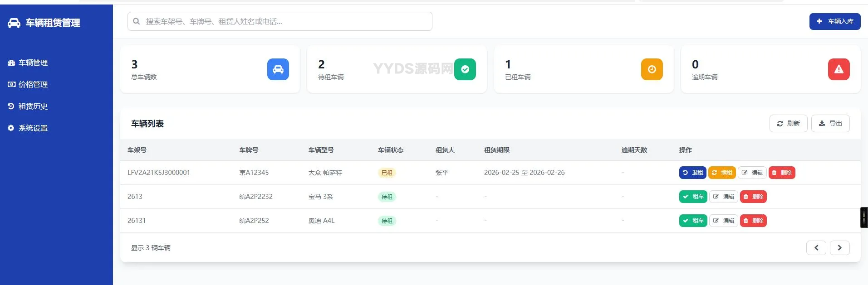Delete the 奥迪 A4L row
The image size is (868, 285).
(x=753, y=221)
